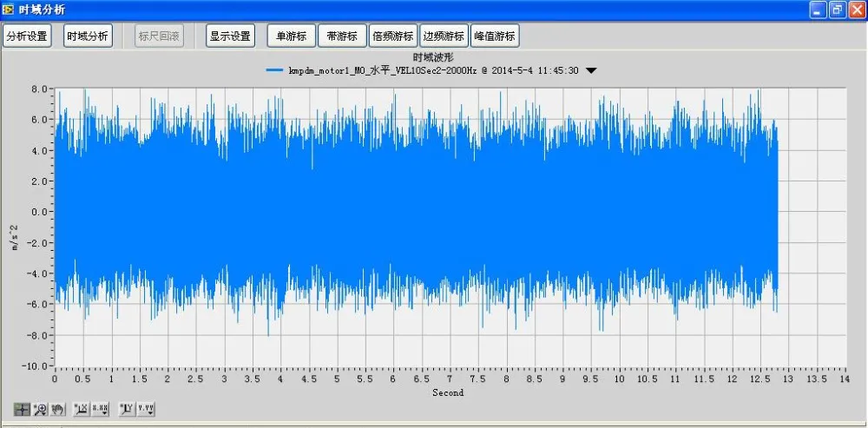Enable the 边频游标 sideband cursor
The height and width of the screenshot is (428, 868).
pyautogui.click(x=444, y=36)
